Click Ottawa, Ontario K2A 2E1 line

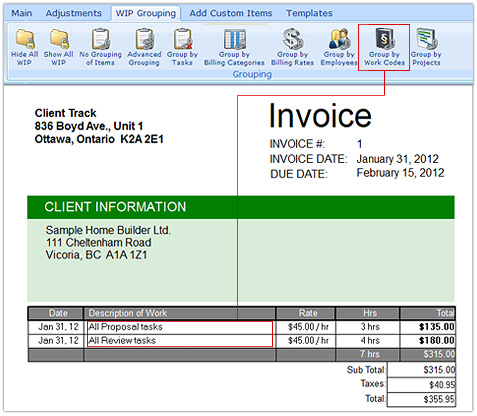pyautogui.click(x=99, y=139)
